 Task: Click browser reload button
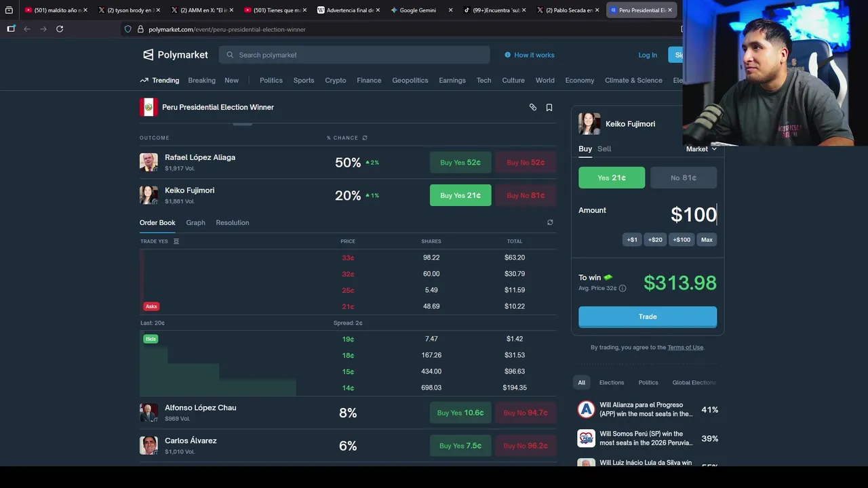click(x=60, y=29)
